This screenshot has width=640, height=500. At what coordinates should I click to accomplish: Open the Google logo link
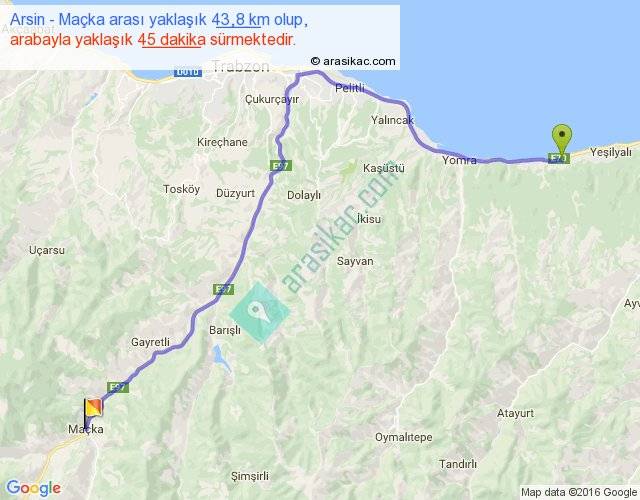[x=34, y=488]
